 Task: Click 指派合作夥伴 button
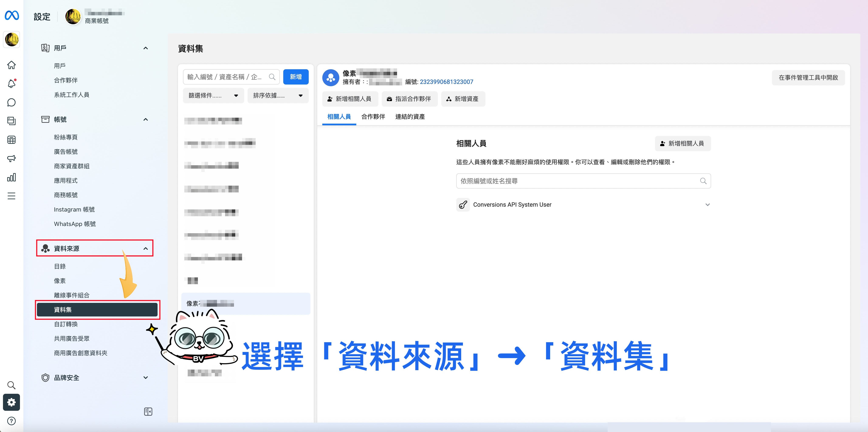click(x=409, y=99)
